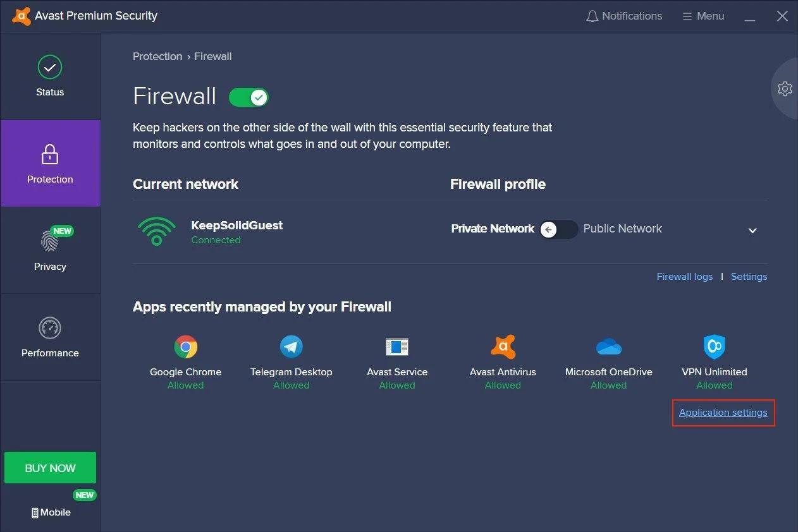The image size is (798, 532).
Task: Click the VPN Unlimited shield icon
Action: point(714,347)
